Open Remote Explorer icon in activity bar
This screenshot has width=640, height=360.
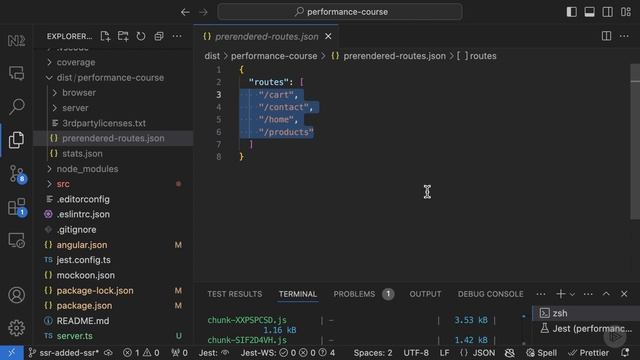point(17,240)
